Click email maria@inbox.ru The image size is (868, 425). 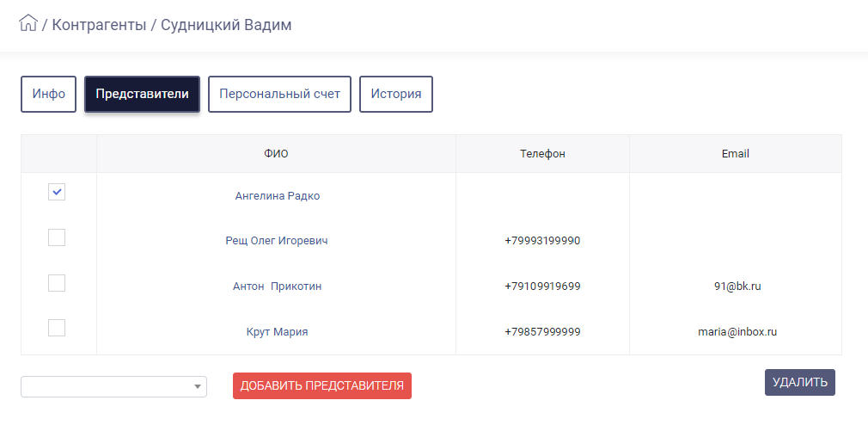(x=737, y=332)
